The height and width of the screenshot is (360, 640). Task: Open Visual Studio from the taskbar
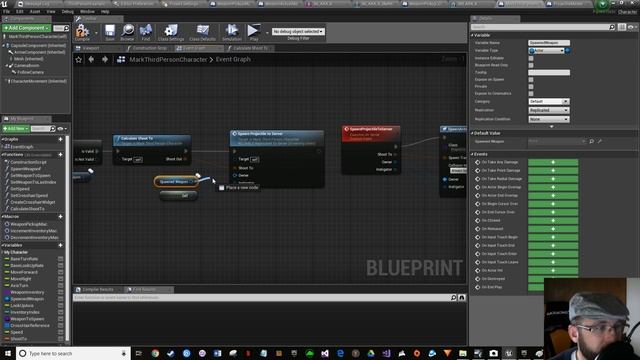(325, 353)
